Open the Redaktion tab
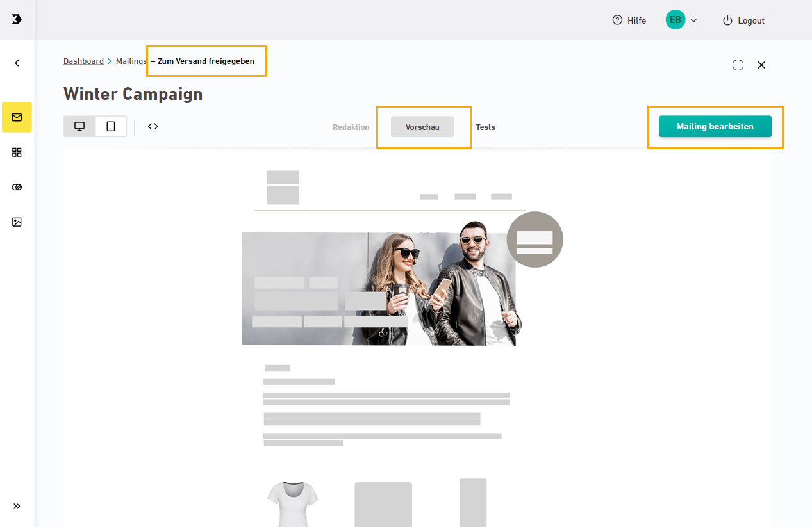The image size is (812, 527). [x=351, y=127]
